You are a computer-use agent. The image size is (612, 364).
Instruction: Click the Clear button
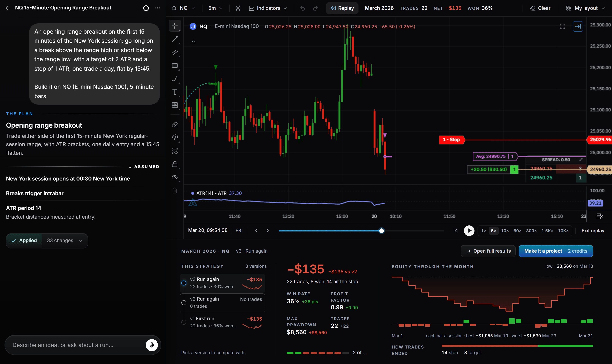540,8
